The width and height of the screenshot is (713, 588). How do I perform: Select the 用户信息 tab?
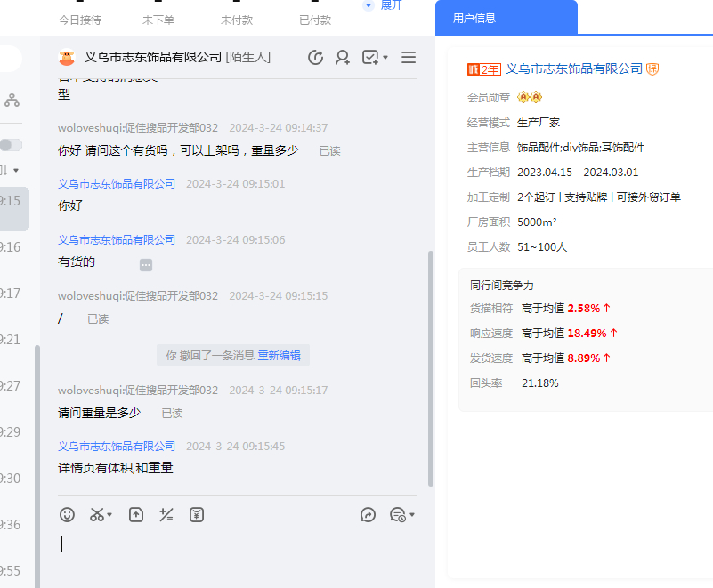coord(474,18)
